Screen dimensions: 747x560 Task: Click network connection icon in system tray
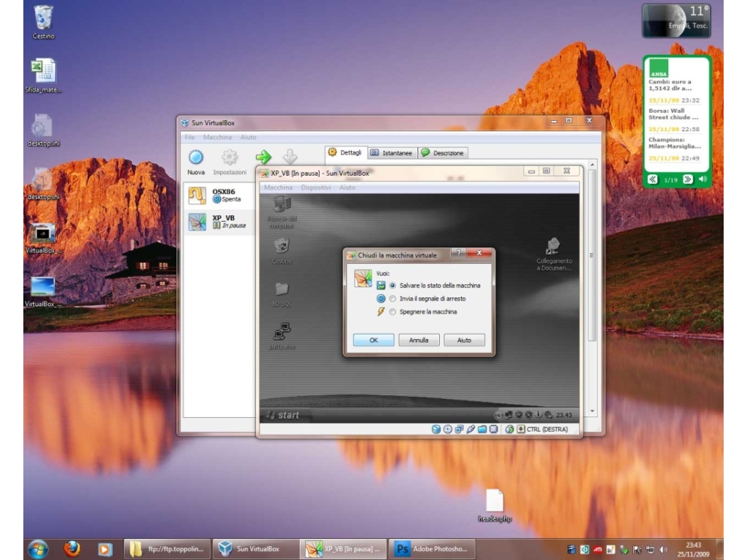[x=650, y=550]
